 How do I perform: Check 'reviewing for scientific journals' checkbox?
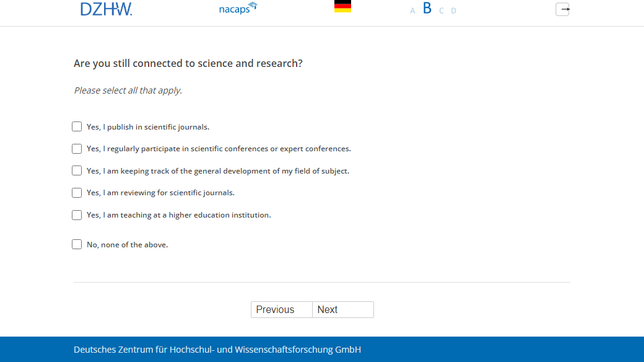click(77, 193)
